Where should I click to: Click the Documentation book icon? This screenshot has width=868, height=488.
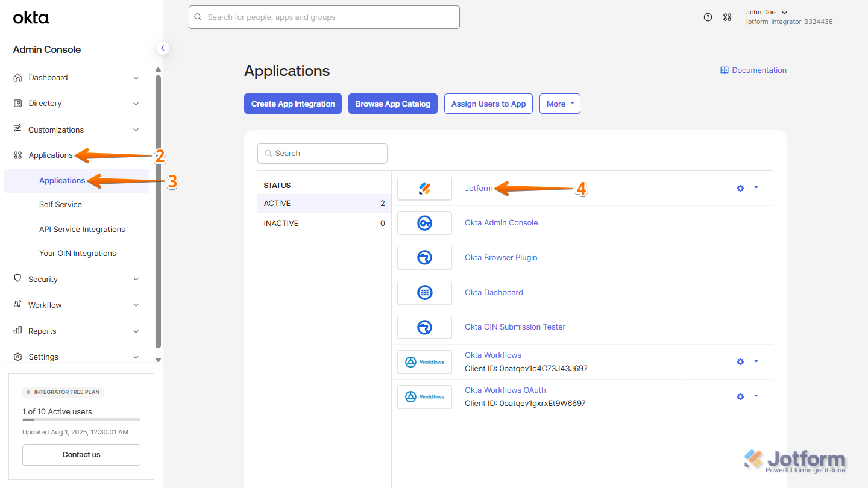(725, 70)
